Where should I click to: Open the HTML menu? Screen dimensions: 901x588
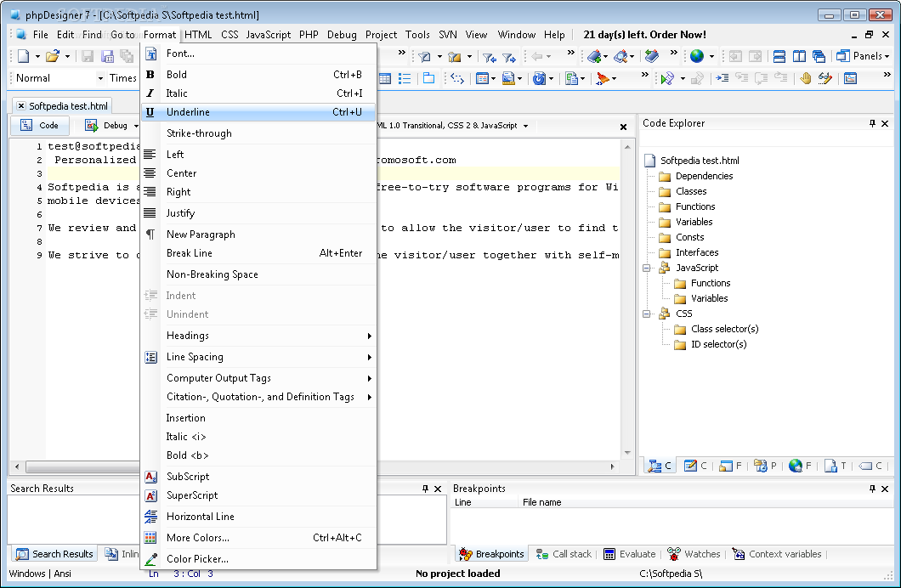[198, 35]
